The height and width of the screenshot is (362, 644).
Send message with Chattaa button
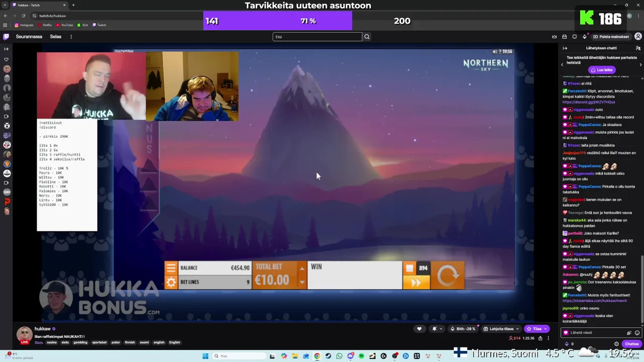click(x=631, y=344)
